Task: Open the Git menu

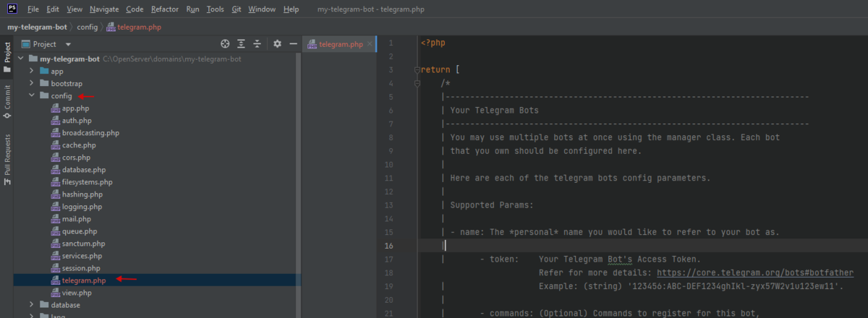Action: point(237,10)
